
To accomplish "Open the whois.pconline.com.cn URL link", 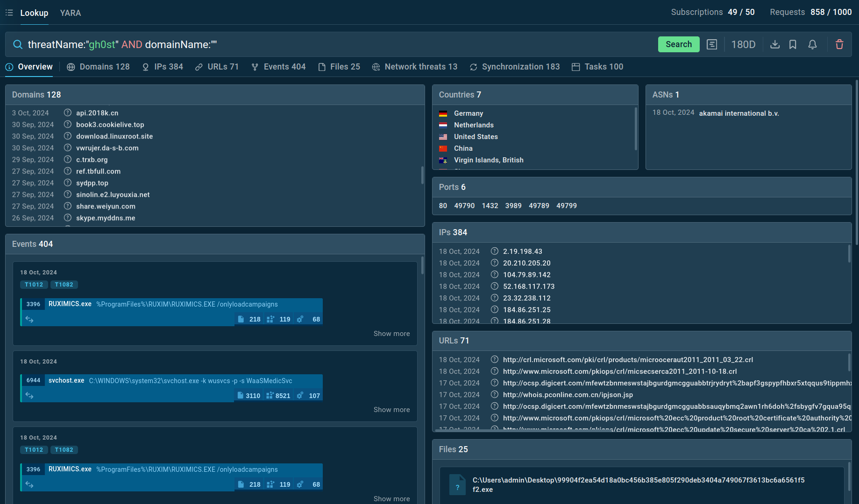I will [x=568, y=395].
